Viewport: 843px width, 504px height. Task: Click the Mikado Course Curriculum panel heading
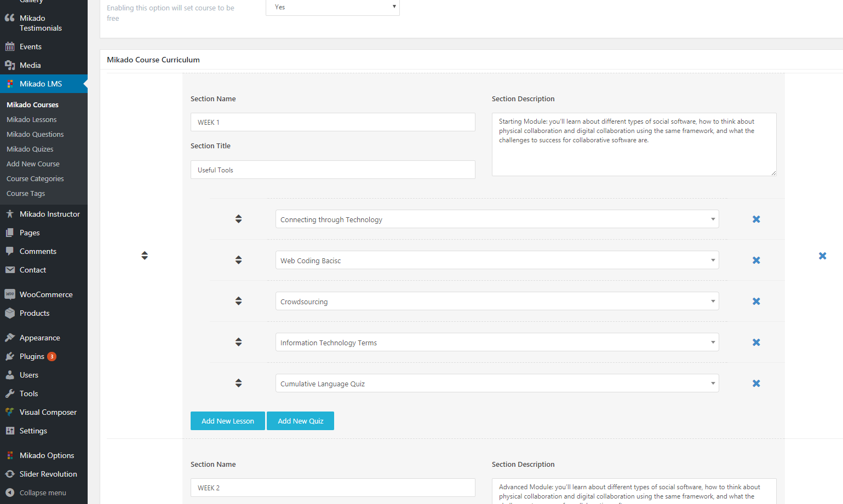coord(153,60)
